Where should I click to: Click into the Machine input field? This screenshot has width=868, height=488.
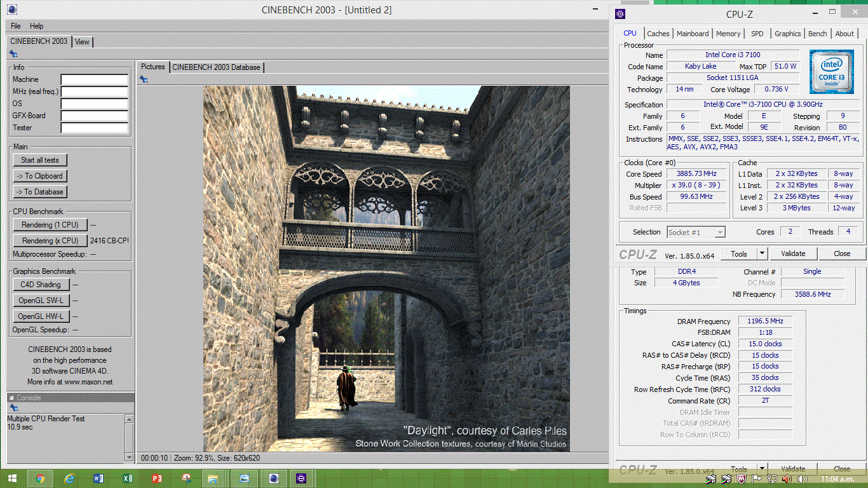(95, 80)
